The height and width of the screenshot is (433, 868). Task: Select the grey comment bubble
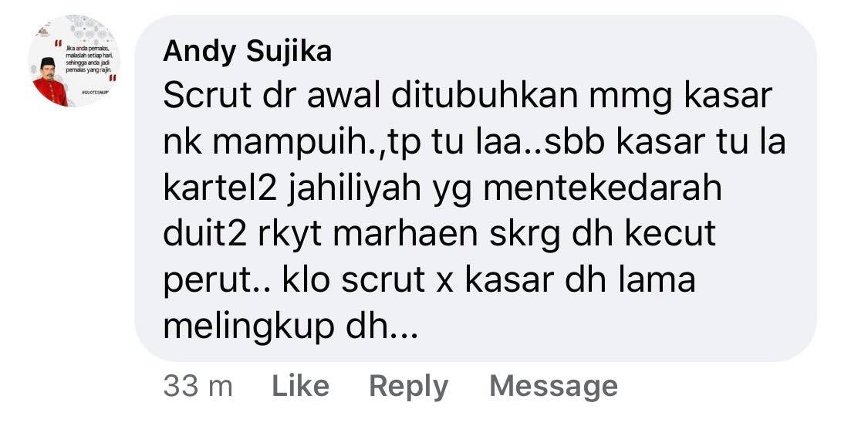pos(475,188)
